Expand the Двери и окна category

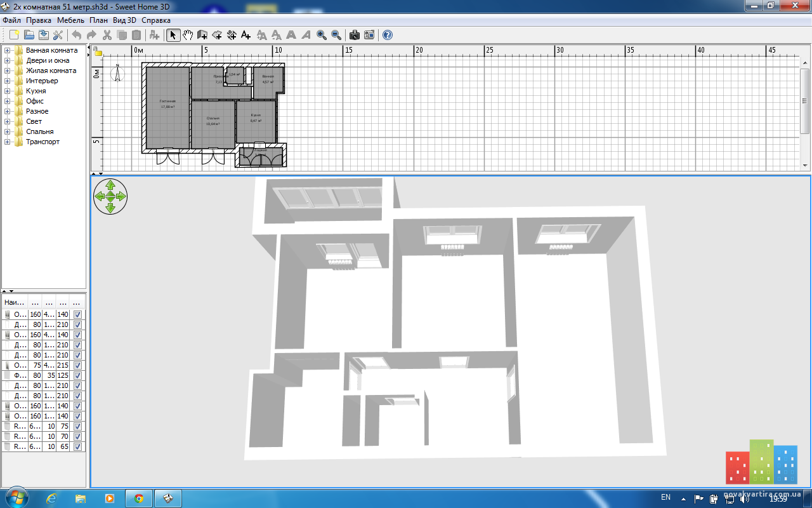click(7, 60)
